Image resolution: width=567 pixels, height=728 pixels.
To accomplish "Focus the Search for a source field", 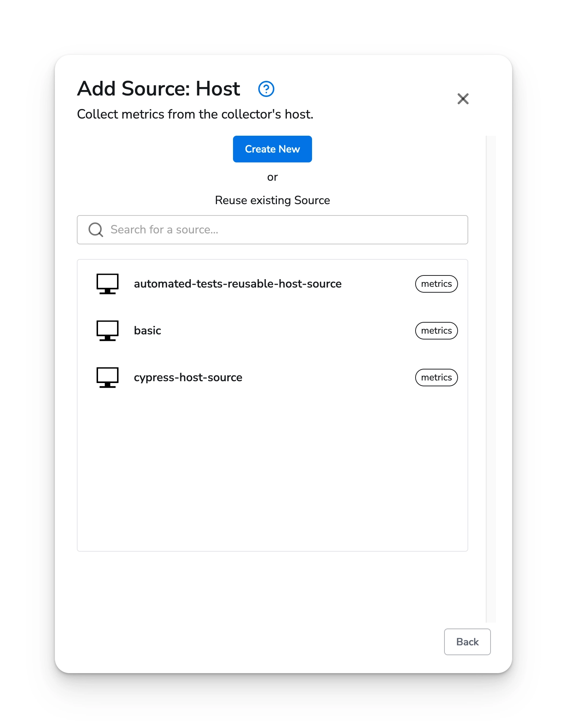I will point(272,229).
